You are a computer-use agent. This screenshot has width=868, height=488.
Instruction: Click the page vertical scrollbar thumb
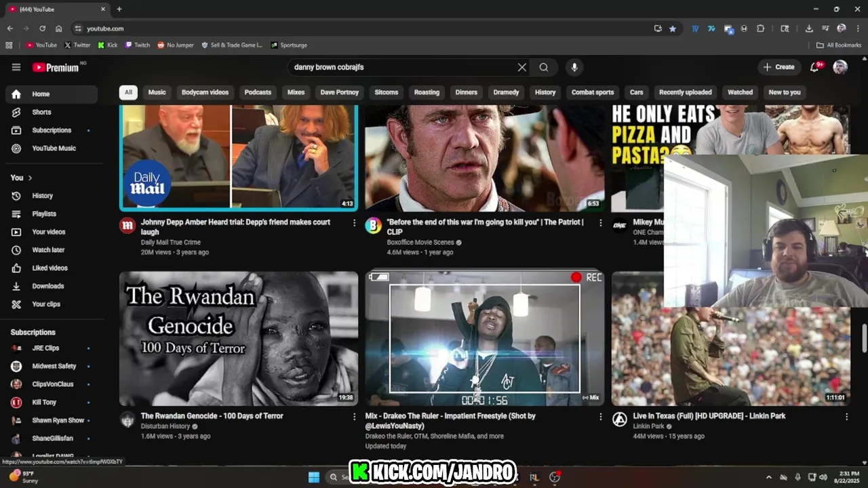[x=864, y=338]
